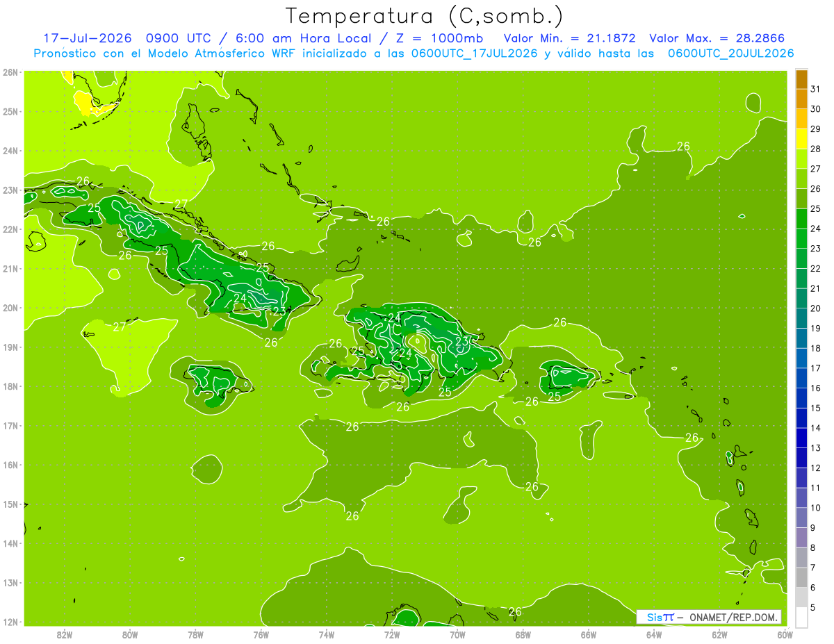Click the "20" color scale label

point(815,308)
